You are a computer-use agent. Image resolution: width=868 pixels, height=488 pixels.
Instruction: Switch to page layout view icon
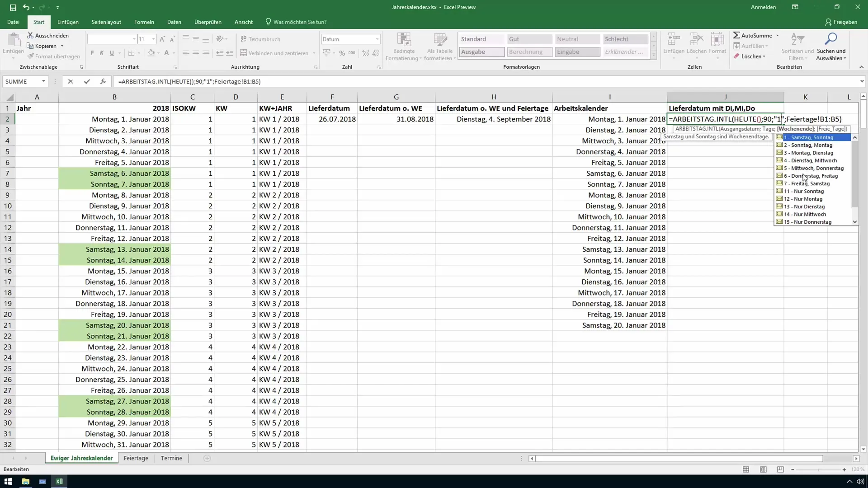click(x=763, y=469)
